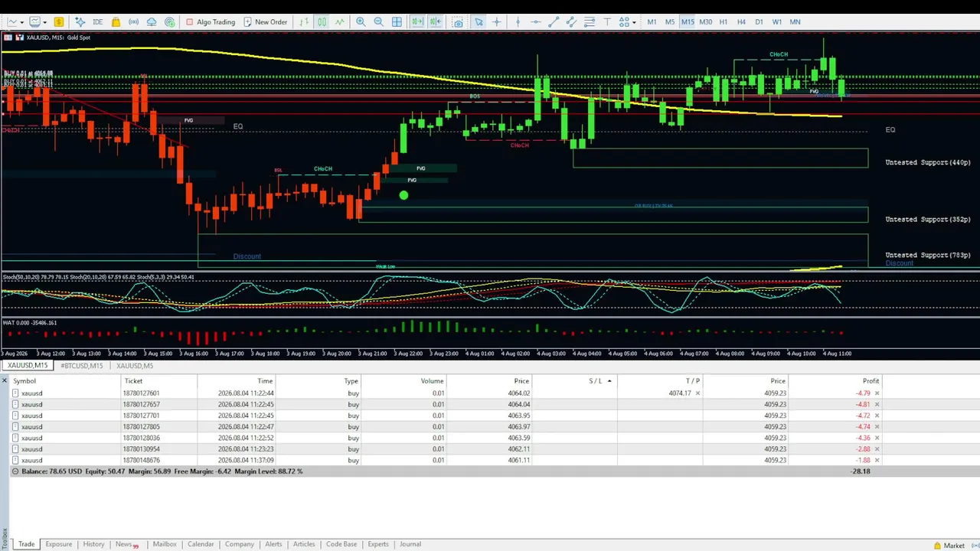Select the XAUUSD,M15 chart tab

coord(28,366)
